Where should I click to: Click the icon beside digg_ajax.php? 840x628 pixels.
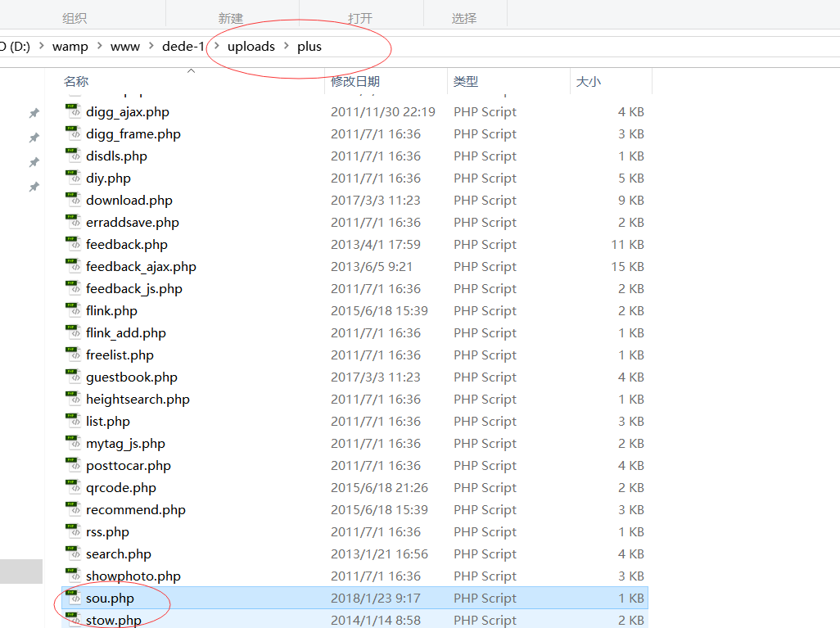pyautogui.click(x=72, y=111)
